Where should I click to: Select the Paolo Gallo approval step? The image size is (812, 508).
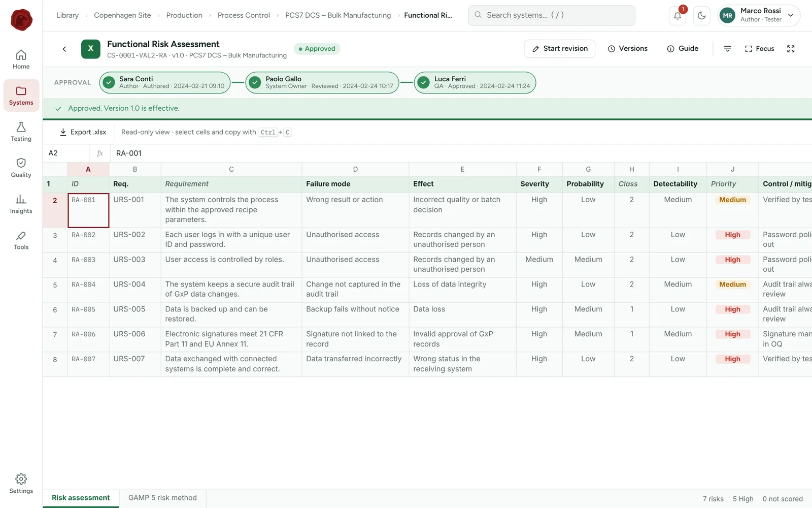tap(322, 83)
